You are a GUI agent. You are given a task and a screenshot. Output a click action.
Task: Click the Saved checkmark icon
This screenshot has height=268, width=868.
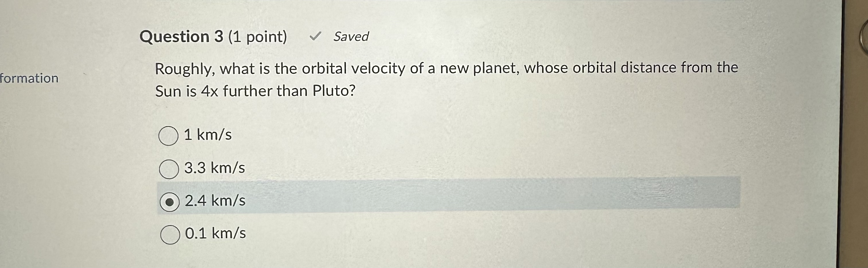(316, 36)
